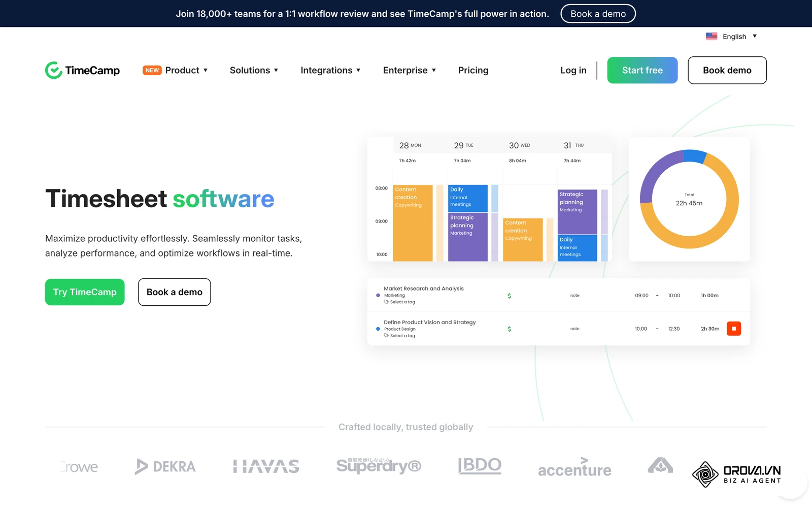Click the dollar icon on Define Product Vision row

(509, 329)
